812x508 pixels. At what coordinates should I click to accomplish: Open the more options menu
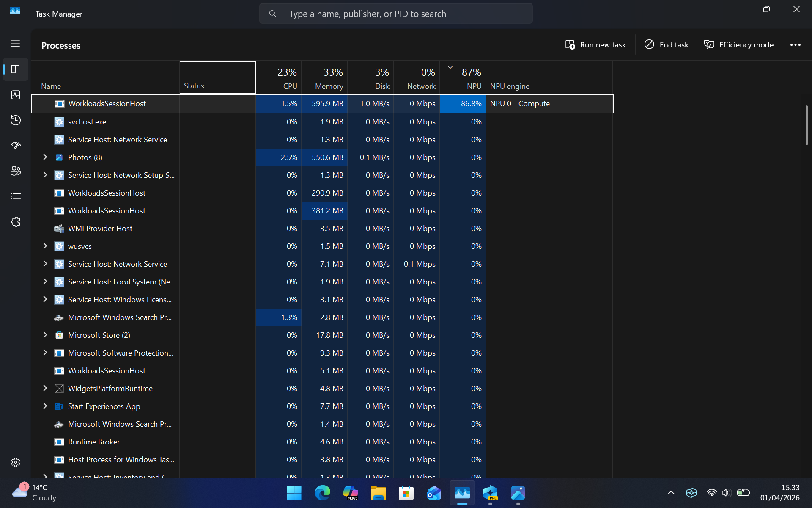point(796,44)
